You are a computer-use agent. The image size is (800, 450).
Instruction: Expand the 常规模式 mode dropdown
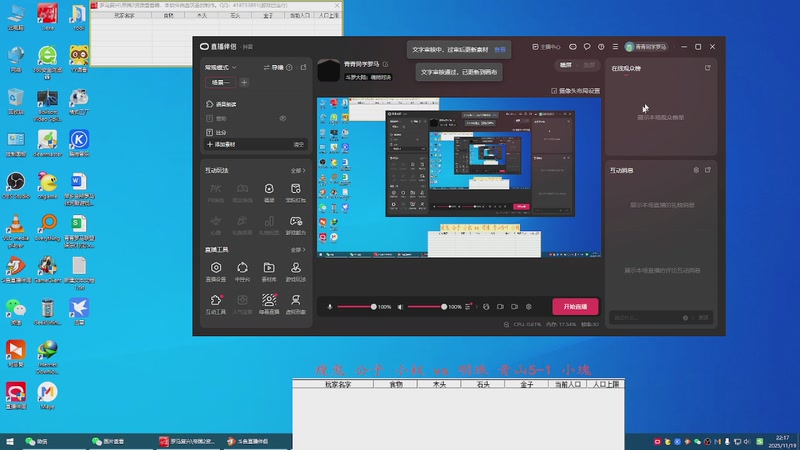[x=221, y=67]
